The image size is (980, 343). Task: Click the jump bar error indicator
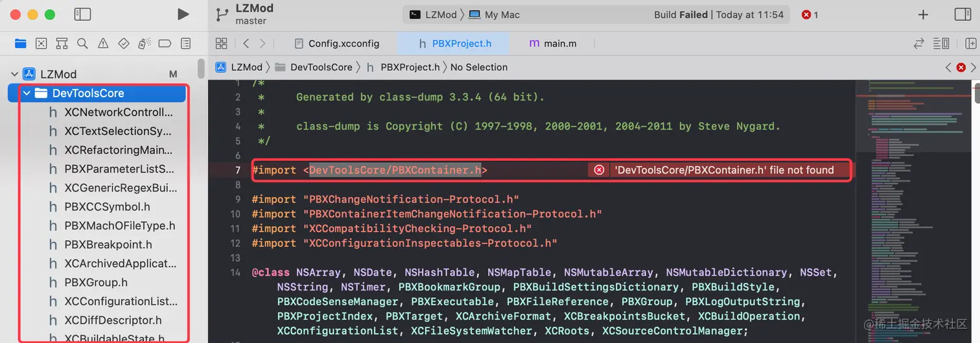[x=961, y=67]
